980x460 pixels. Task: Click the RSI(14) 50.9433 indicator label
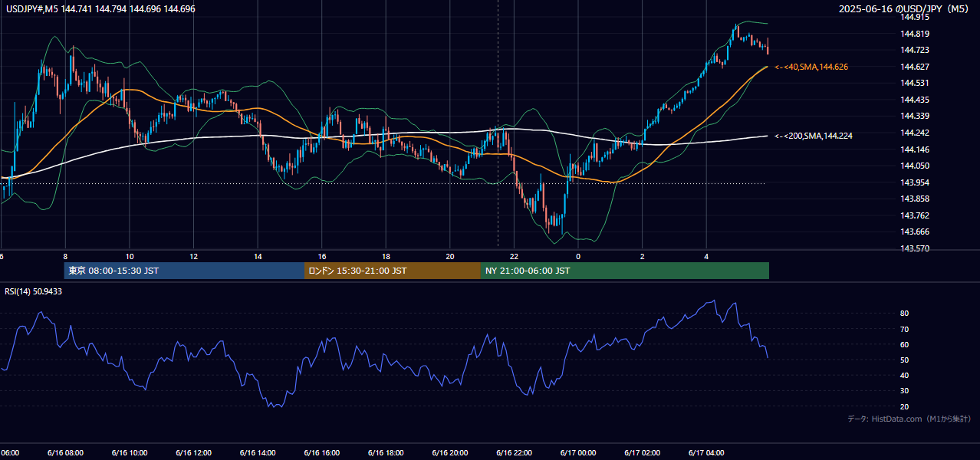coord(34,291)
